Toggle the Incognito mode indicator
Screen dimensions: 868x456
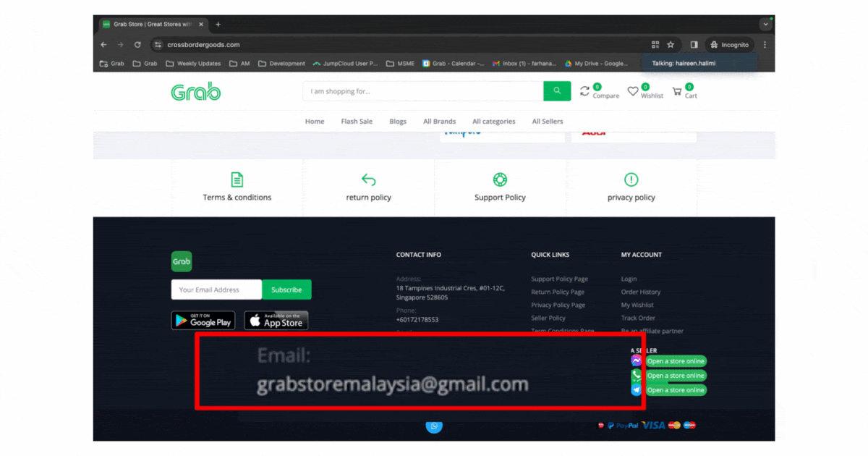coord(729,44)
